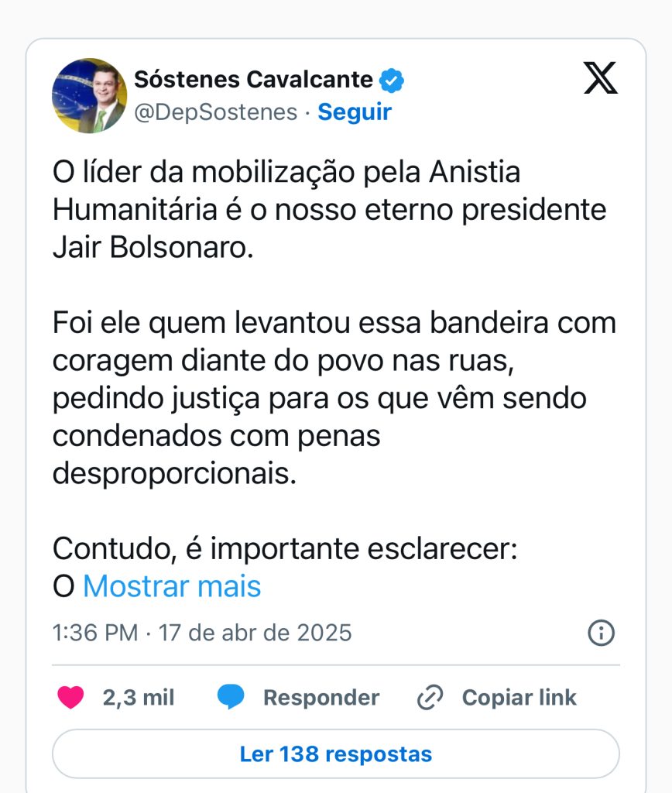Image resolution: width=672 pixels, height=793 pixels.
Task: Click the X logo on the post
Action: [601, 78]
